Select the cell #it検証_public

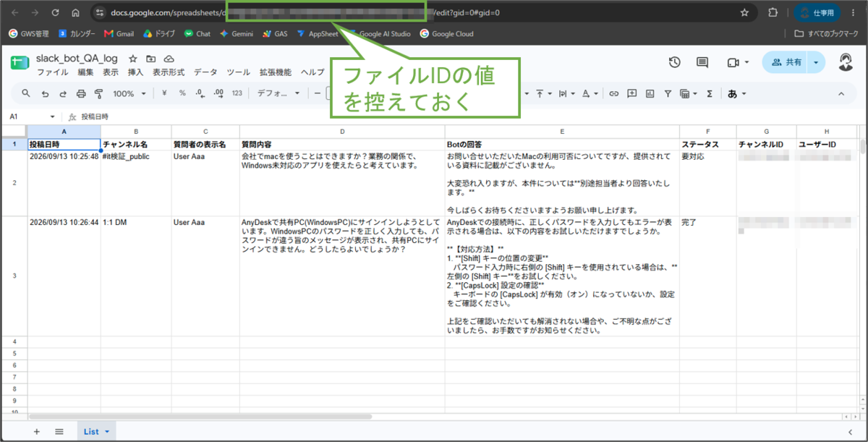coord(136,182)
